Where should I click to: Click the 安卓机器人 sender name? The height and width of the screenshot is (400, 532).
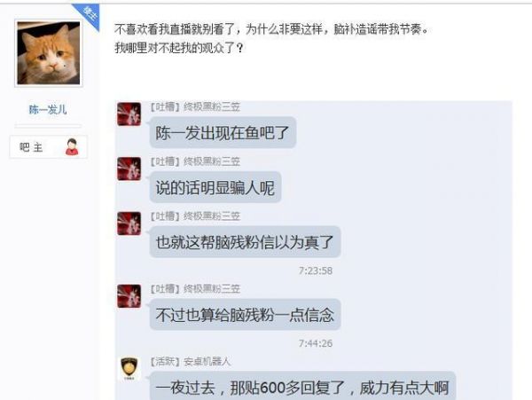[207, 362]
